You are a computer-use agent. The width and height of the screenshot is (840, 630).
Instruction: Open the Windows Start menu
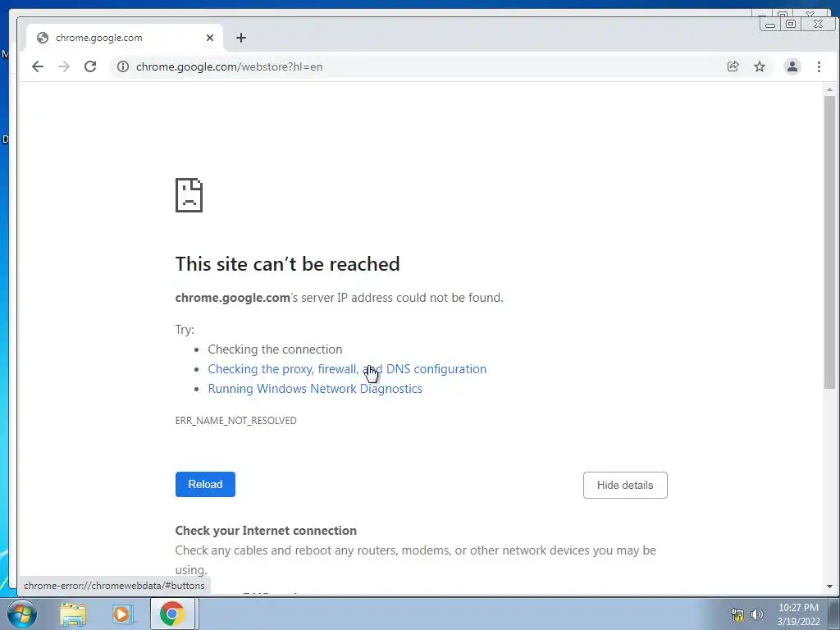[x=22, y=614]
